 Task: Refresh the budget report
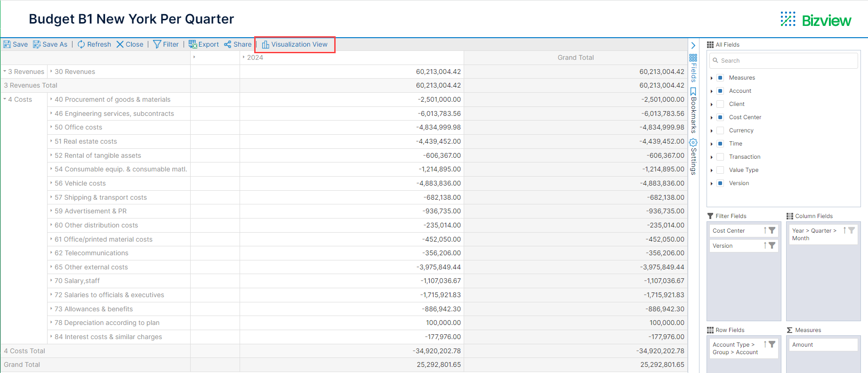(94, 44)
